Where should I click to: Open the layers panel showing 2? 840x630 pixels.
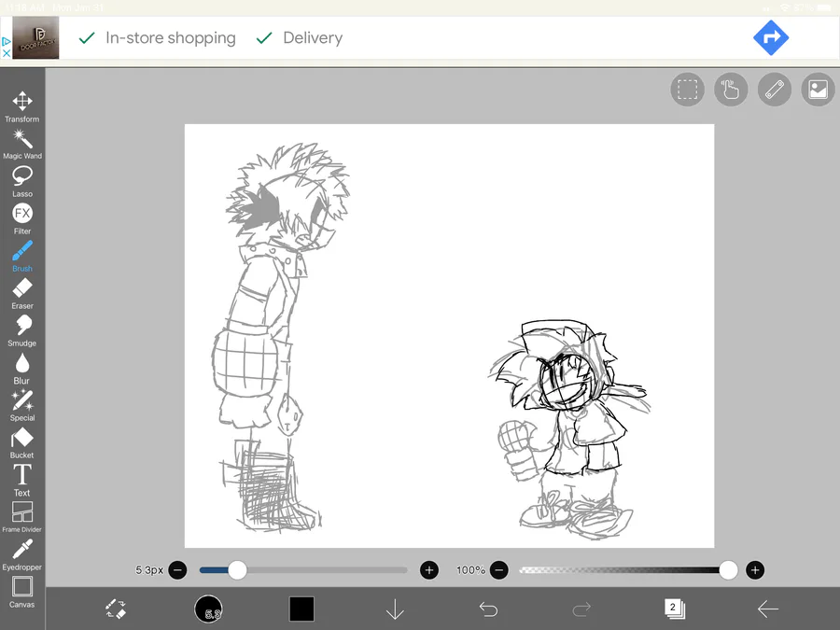[675, 609]
